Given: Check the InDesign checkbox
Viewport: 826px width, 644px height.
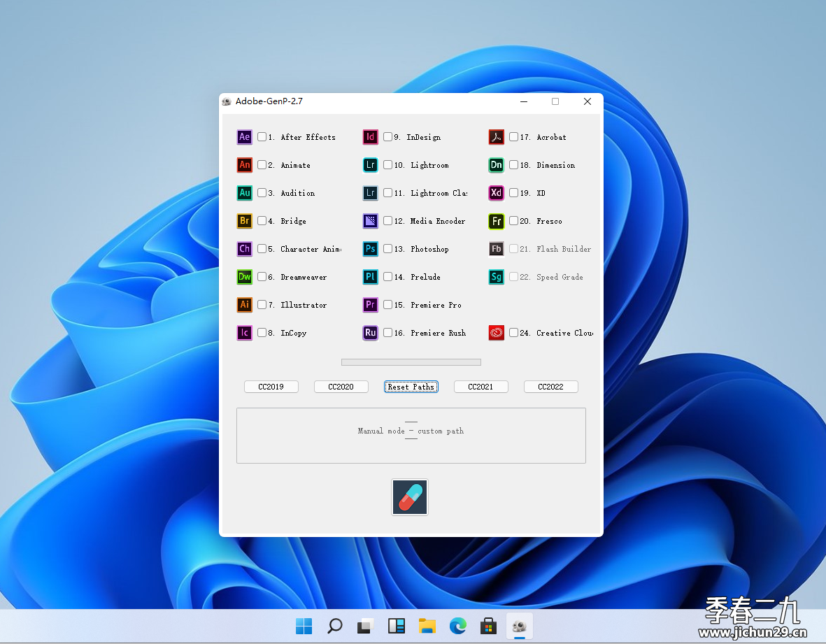Looking at the screenshot, I should tap(387, 137).
